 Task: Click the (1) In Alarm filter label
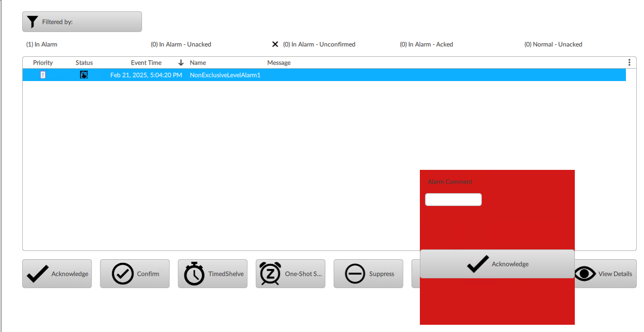(x=42, y=44)
